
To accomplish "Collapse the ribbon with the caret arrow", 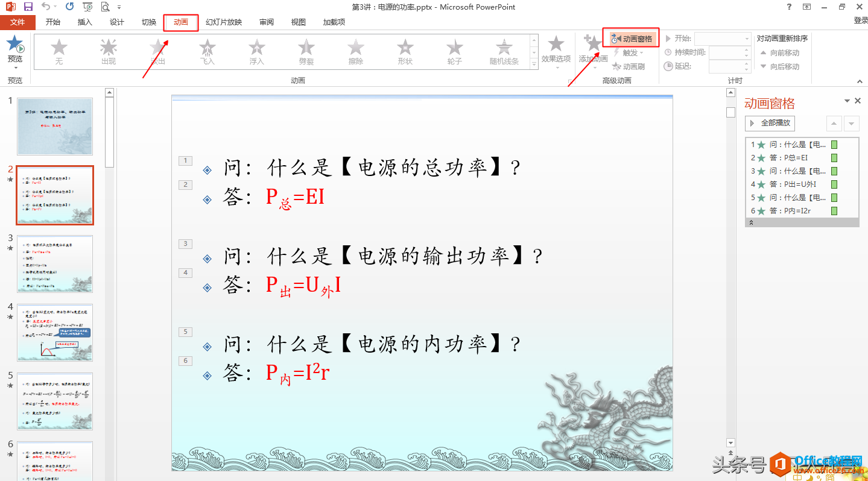I will (860, 81).
